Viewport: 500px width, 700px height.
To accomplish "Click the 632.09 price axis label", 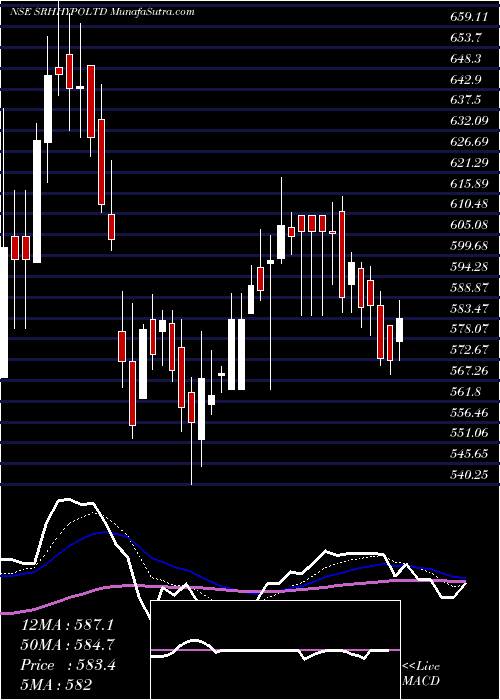I will (467, 121).
